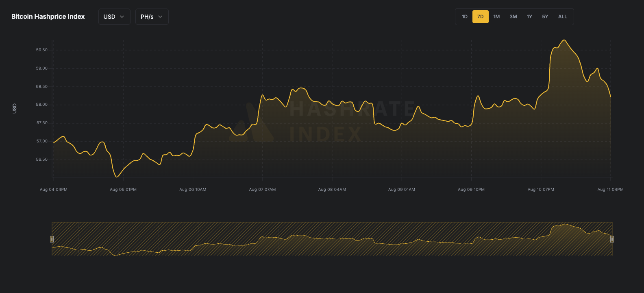Click the Aug 11 04PM axis label
The height and width of the screenshot is (293, 644).
click(x=610, y=190)
